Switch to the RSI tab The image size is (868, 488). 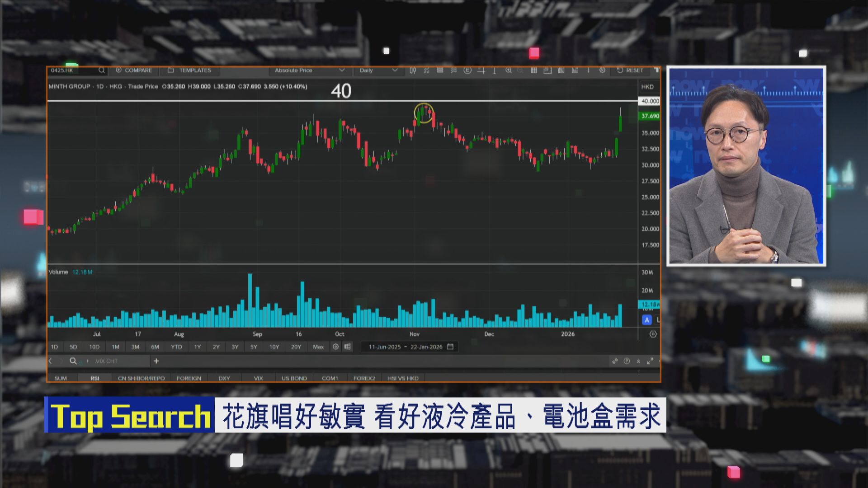point(94,378)
